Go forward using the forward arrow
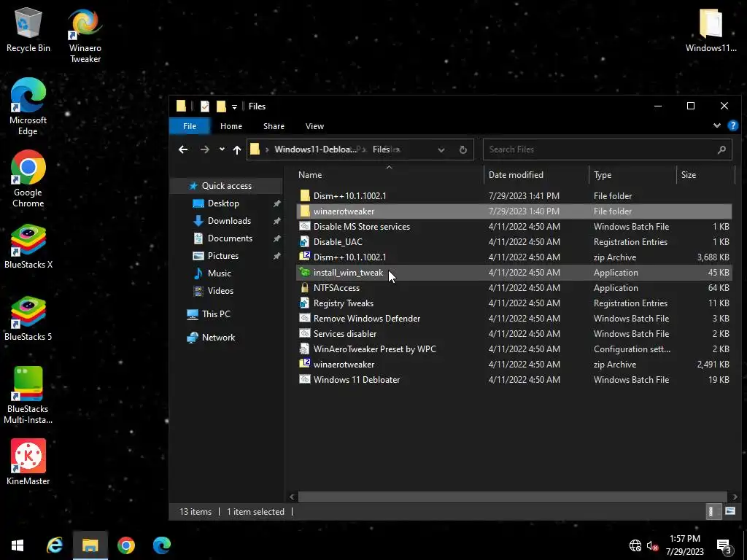Image resolution: width=747 pixels, height=560 pixels. [205, 149]
